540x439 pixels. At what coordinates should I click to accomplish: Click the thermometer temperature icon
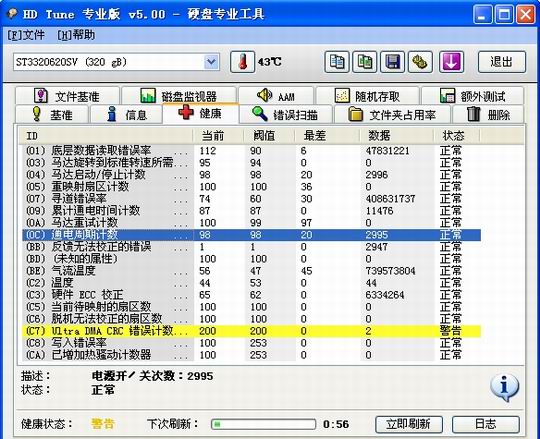(242, 62)
